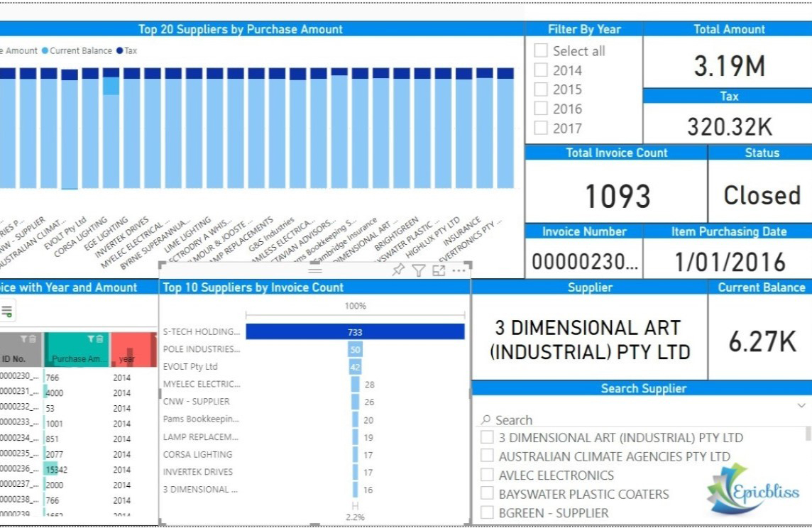Select the S-TECH HOLDING bar with 733

(x=355, y=332)
